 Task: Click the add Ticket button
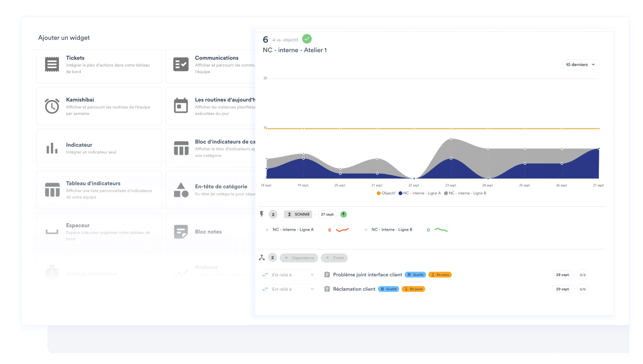point(334,258)
